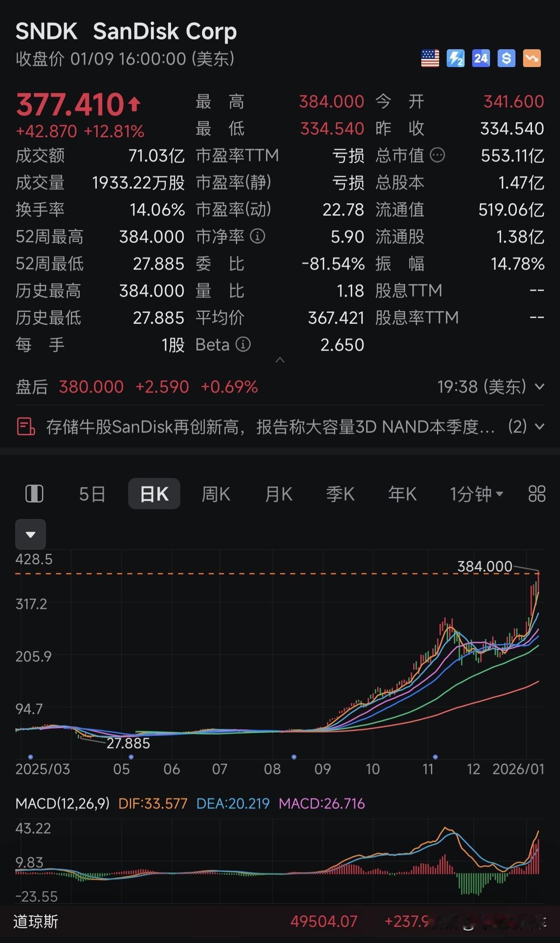
Task: Switch to the 月K chart tab
Action: click(278, 494)
